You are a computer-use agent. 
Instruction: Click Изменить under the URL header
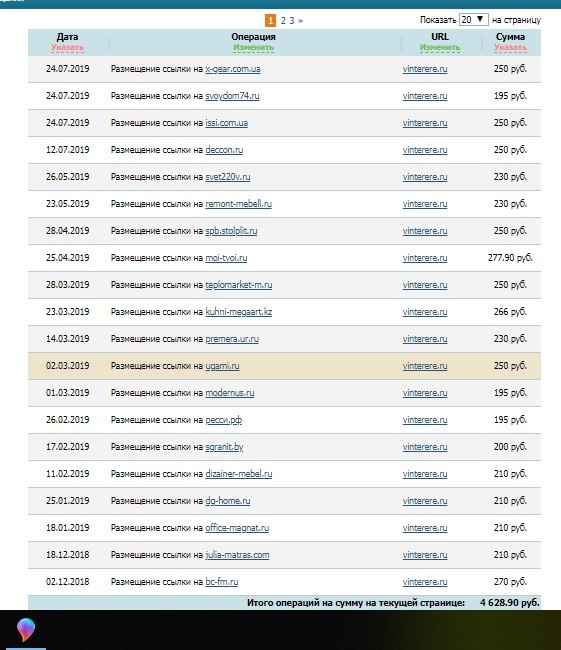[440, 47]
